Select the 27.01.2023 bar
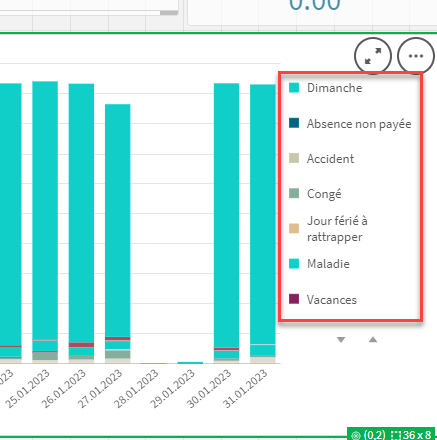The height and width of the screenshot is (440, 437). 118,234
